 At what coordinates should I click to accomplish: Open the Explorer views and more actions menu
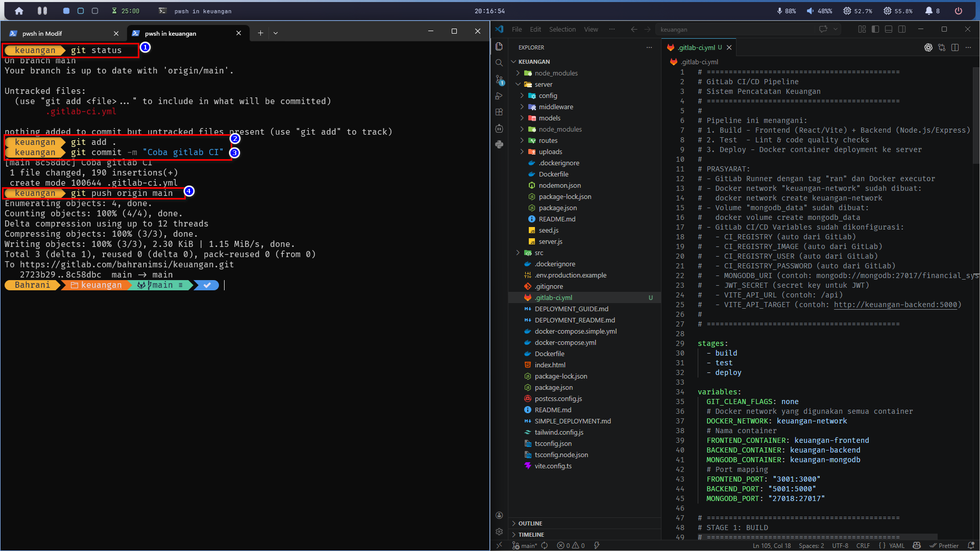tap(649, 47)
